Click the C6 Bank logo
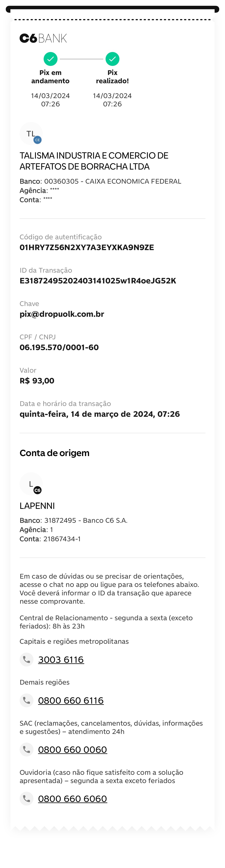The image size is (225, 868). pos(43,38)
